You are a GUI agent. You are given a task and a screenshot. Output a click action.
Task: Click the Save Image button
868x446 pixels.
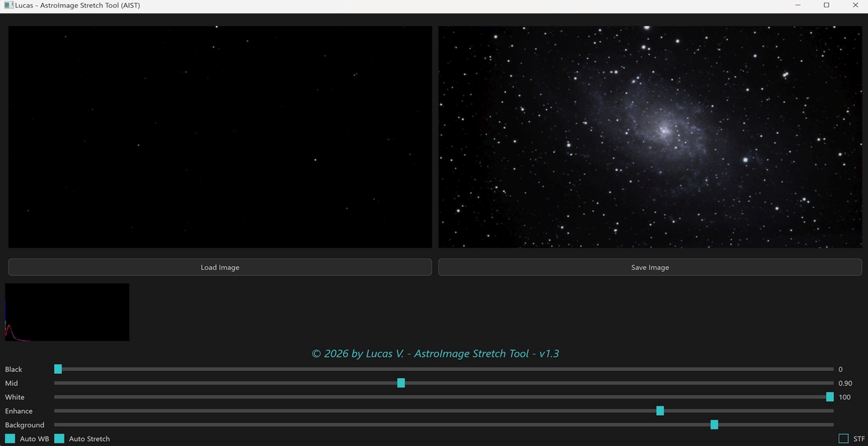pos(650,267)
